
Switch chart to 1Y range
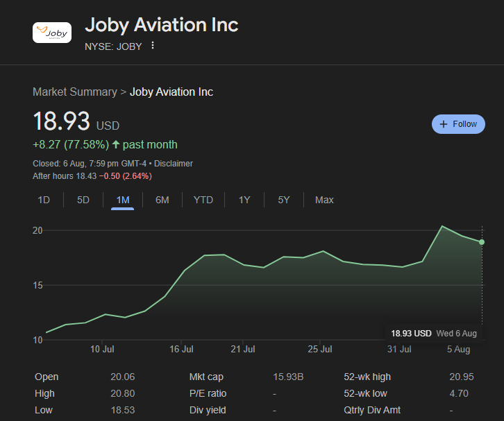click(x=244, y=200)
